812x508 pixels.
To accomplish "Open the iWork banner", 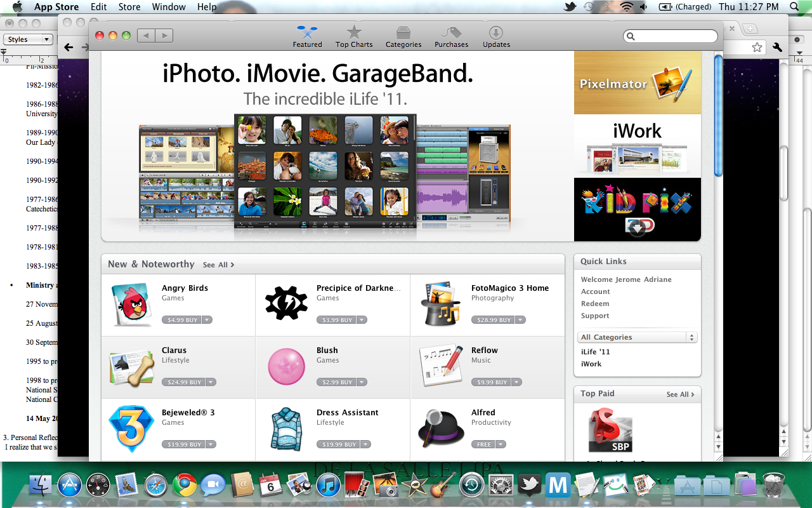I will [x=638, y=146].
